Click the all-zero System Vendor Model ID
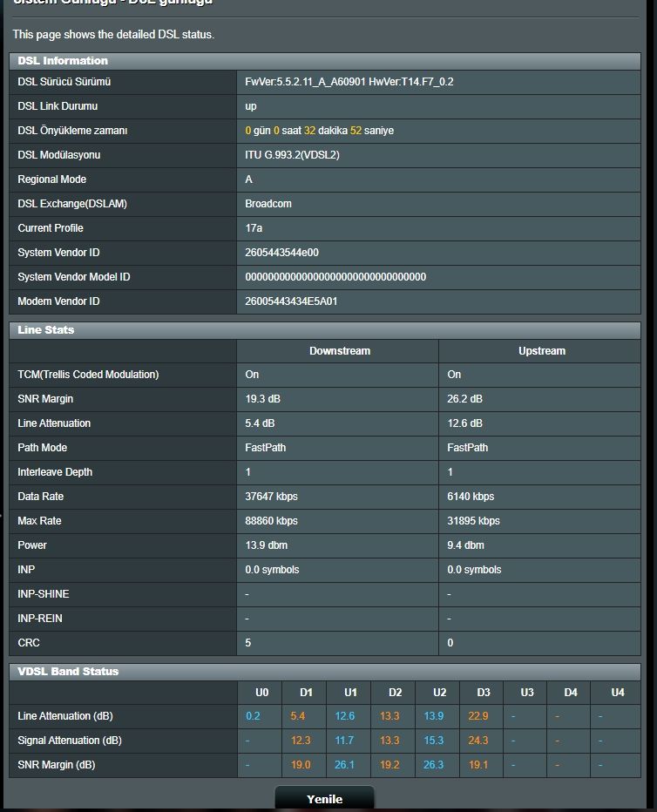Viewport: 657px width, 812px height. pyautogui.click(x=335, y=276)
